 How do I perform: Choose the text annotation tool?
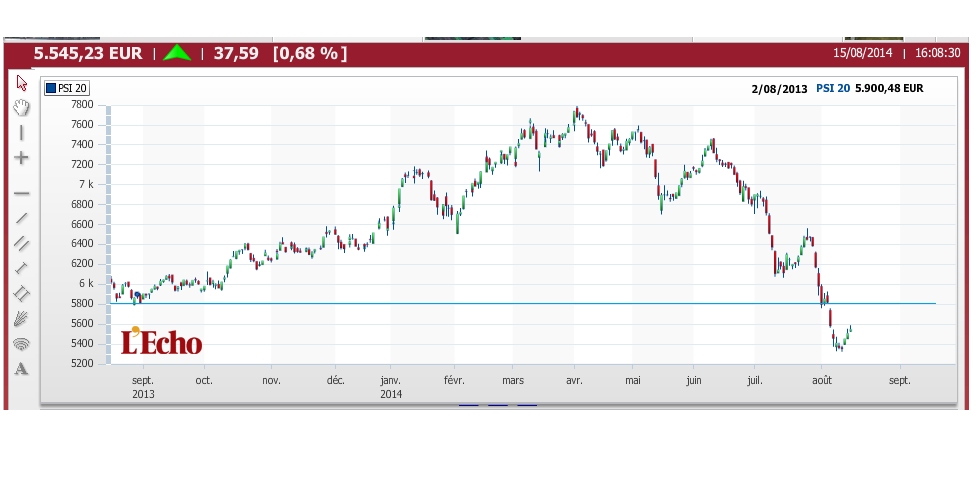(21, 369)
